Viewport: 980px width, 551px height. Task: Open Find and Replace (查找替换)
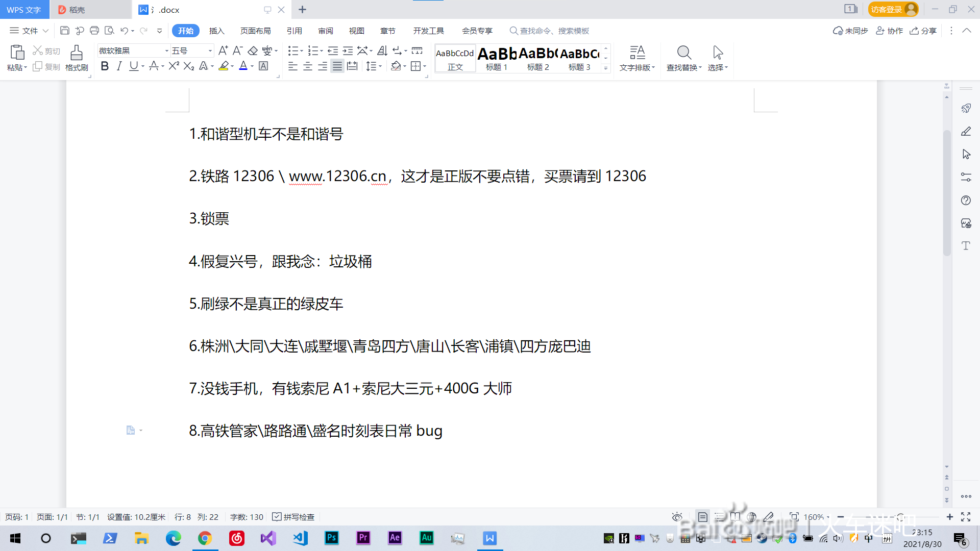[x=684, y=58]
